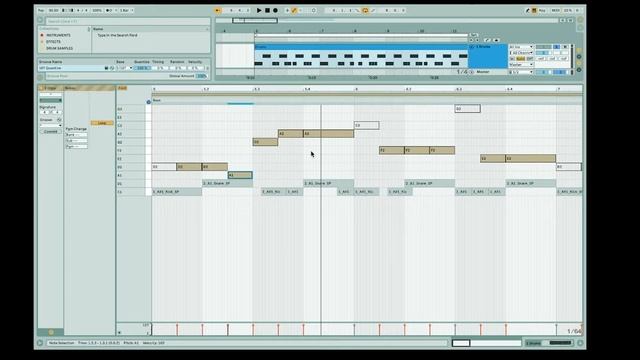640x360 pixels.
Task: Open the Master 1/2 output dropdown
Action: (521, 72)
